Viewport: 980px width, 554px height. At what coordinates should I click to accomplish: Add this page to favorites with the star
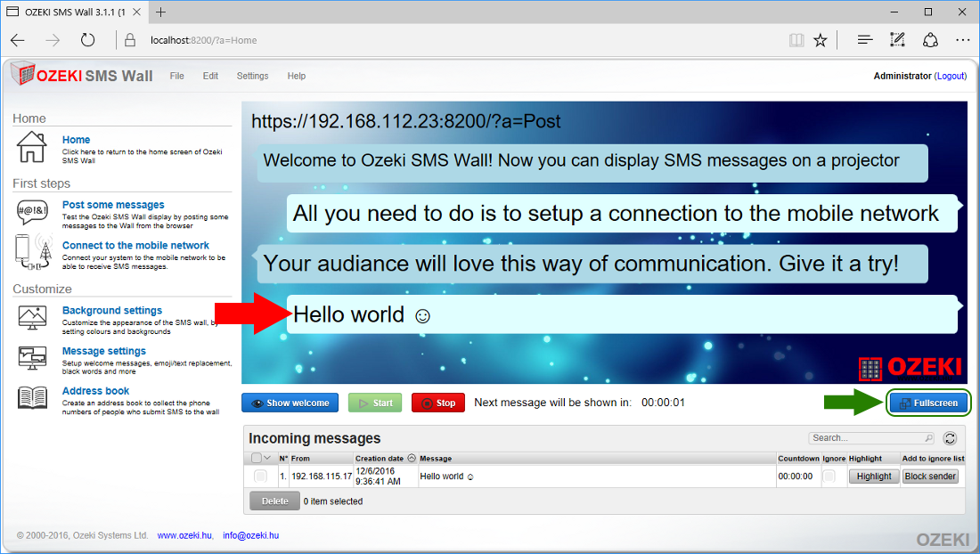(x=820, y=40)
